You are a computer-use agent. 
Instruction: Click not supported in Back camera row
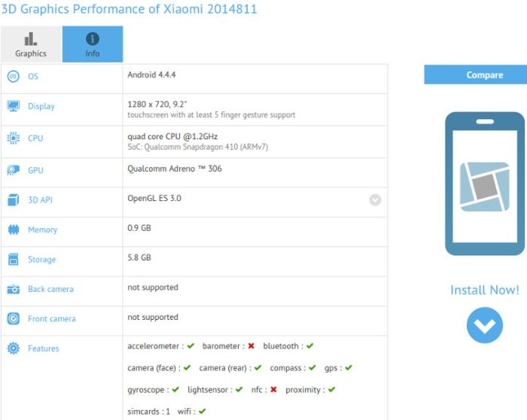pyautogui.click(x=153, y=288)
